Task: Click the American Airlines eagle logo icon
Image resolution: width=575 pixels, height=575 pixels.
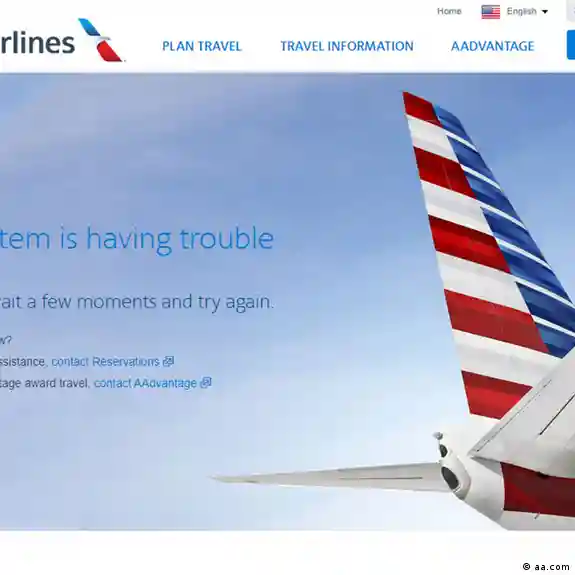Action: (101, 40)
